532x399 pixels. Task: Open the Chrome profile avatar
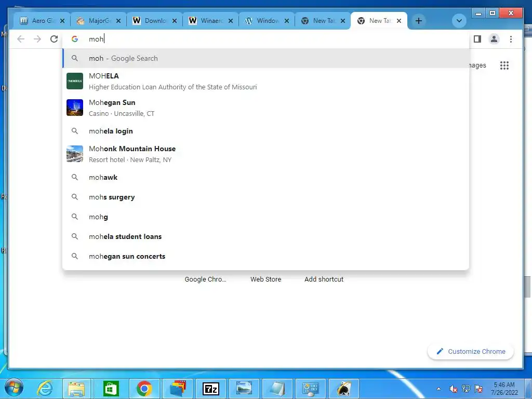point(494,39)
